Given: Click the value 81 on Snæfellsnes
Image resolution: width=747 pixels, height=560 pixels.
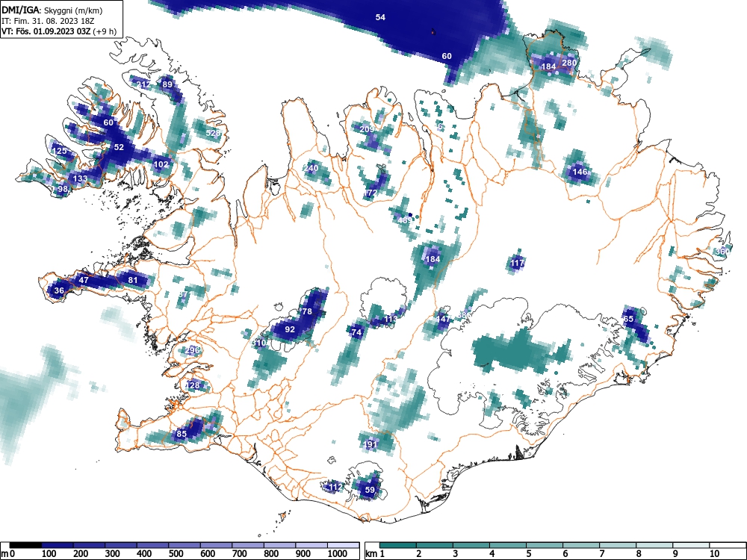Looking at the screenshot, I should coord(133,280).
